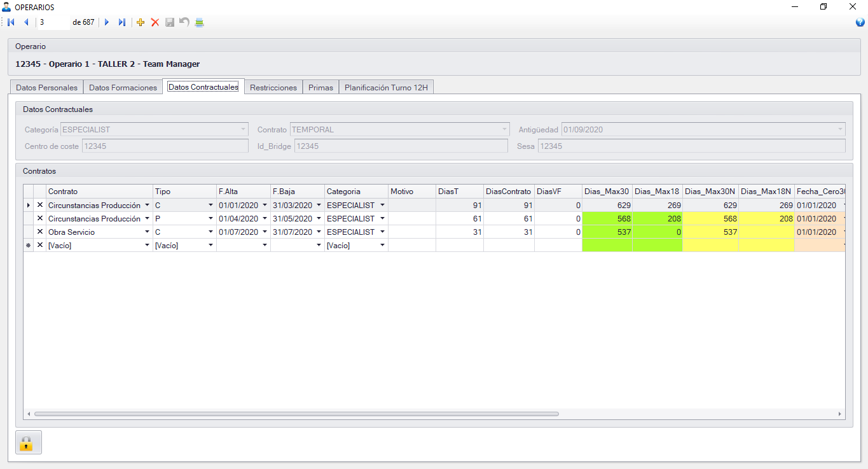This screenshot has width=868, height=469.
Task: Delete the Obra Servicio contract row
Action: (x=40, y=232)
